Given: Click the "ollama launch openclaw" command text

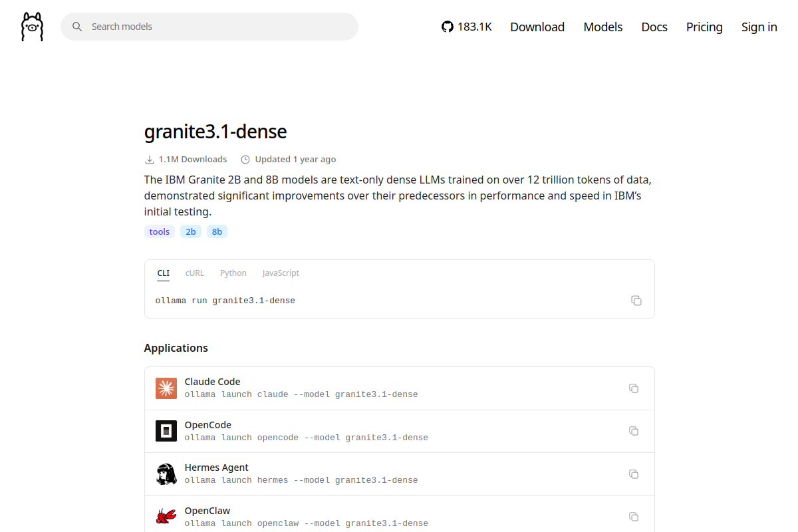Looking at the screenshot, I should tap(307, 523).
